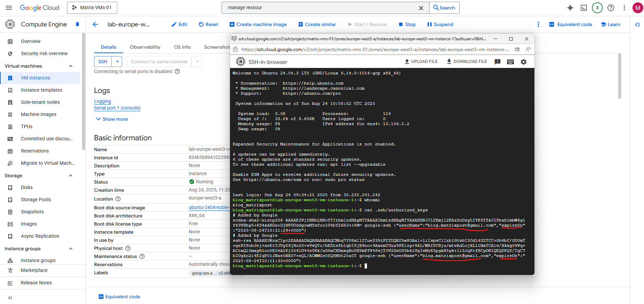Click help icon next to serial ports disabled

click(x=177, y=71)
